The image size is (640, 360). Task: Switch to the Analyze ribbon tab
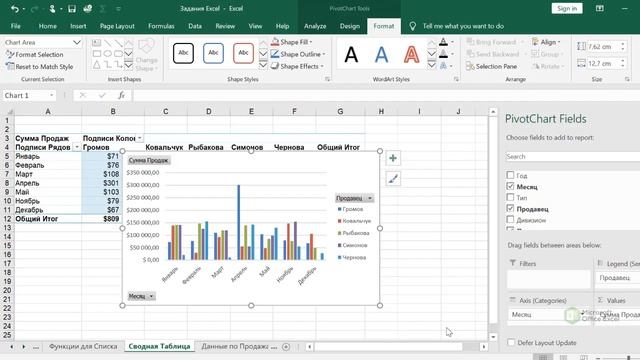pos(315,26)
